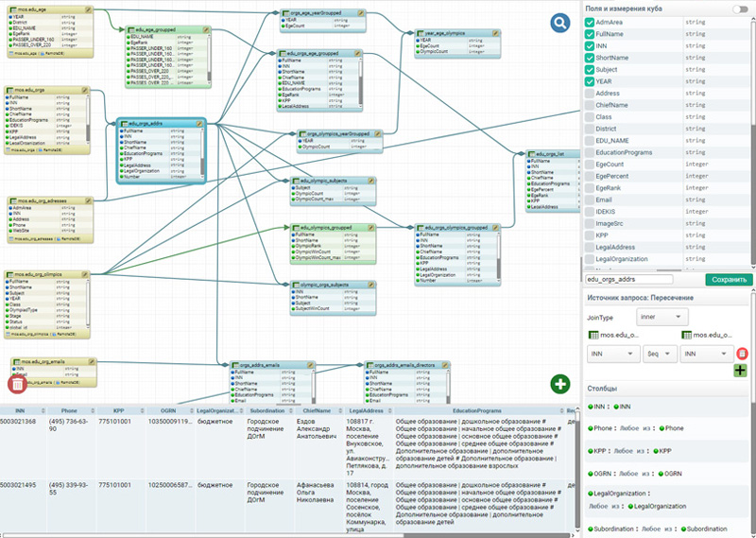This screenshot has height=538, width=756.
Task: Click the red trash bin icon
Action: tap(17, 384)
